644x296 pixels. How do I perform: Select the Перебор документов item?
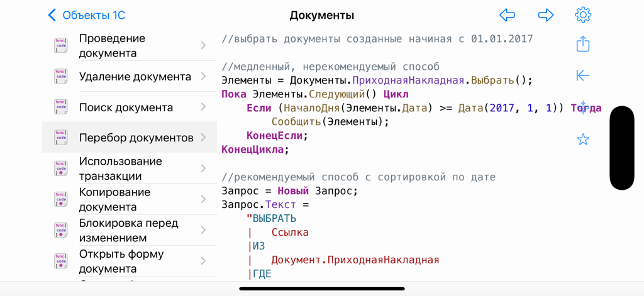[x=136, y=138]
